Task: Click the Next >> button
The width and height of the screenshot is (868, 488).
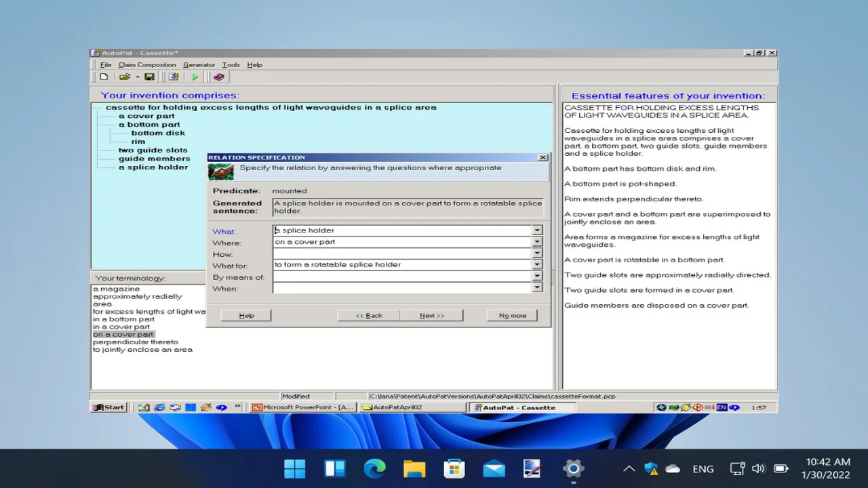Action: click(x=431, y=315)
